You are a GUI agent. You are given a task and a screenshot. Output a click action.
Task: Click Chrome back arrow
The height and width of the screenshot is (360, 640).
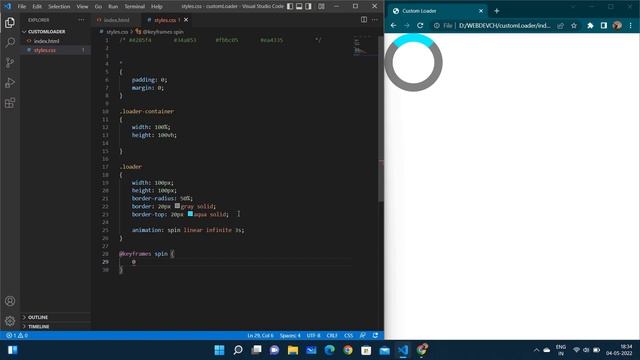[x=393, y=25]
